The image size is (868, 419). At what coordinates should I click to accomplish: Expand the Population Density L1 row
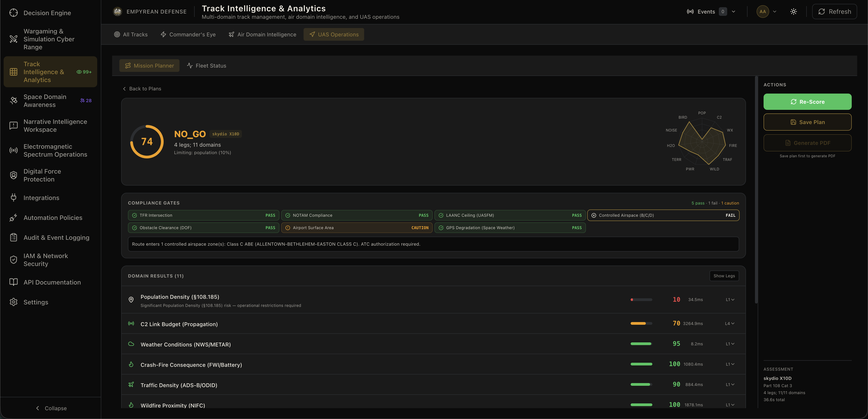click(730, 299)
